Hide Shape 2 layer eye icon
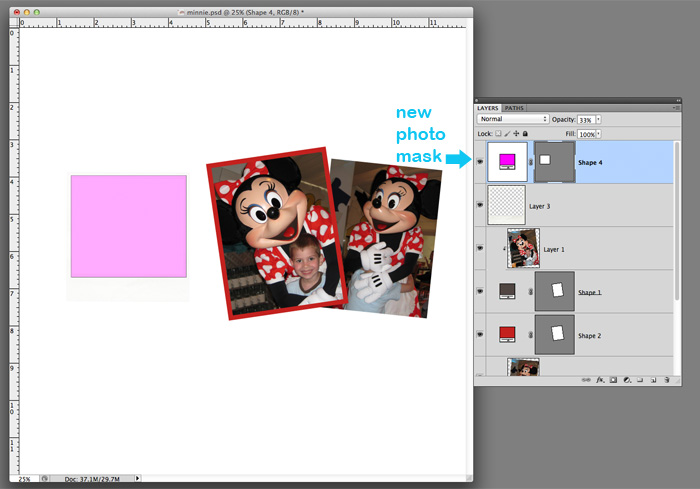Screen dimensions: 700x489 coord(480,334)
